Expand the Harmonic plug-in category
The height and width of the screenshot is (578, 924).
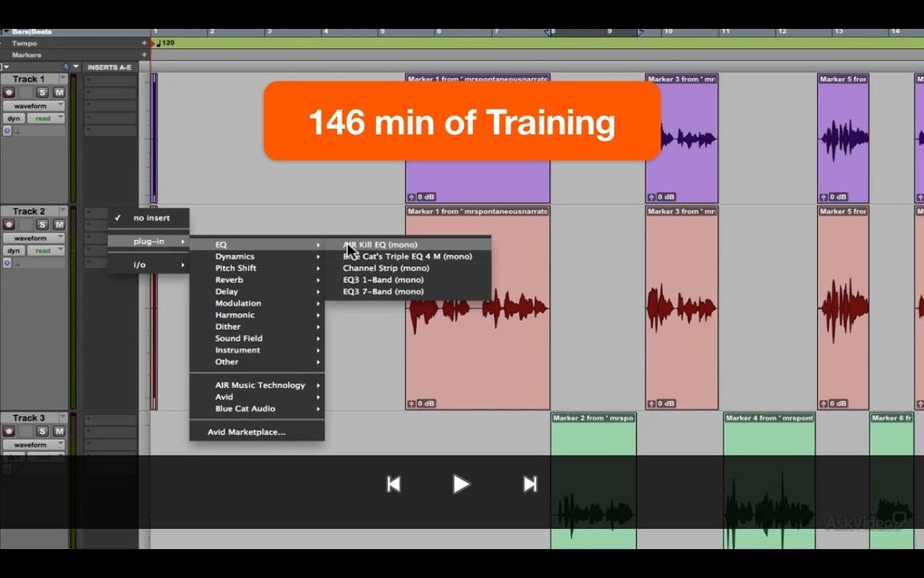pos(257,315)
